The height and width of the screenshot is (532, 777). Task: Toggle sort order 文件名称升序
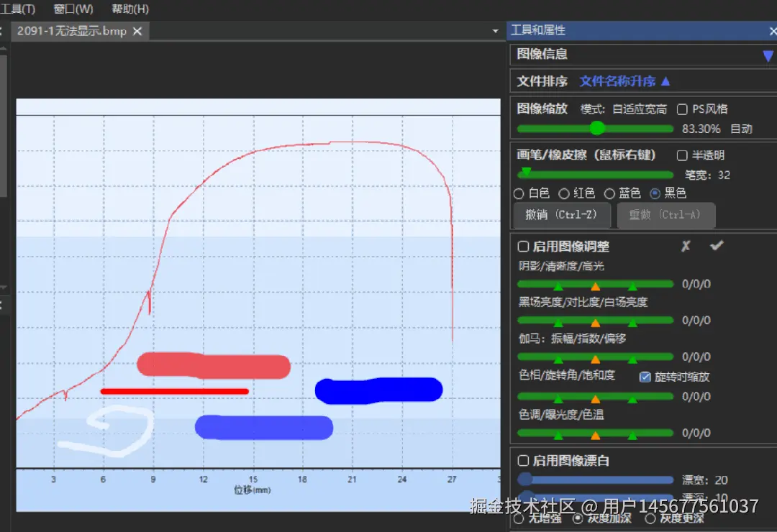click(x=617, y=81)
